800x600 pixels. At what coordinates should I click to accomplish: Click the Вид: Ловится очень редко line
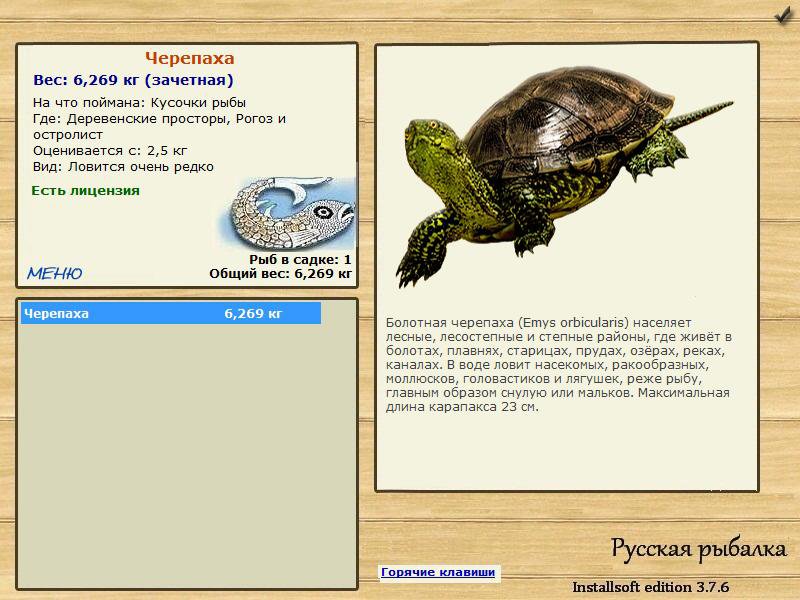[x=123, y=167]
